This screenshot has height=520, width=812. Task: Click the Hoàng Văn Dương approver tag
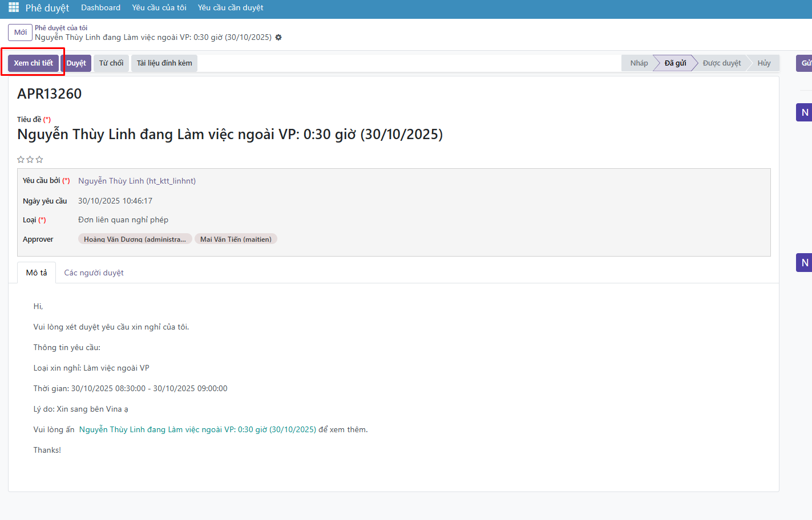tap(135, 239)
